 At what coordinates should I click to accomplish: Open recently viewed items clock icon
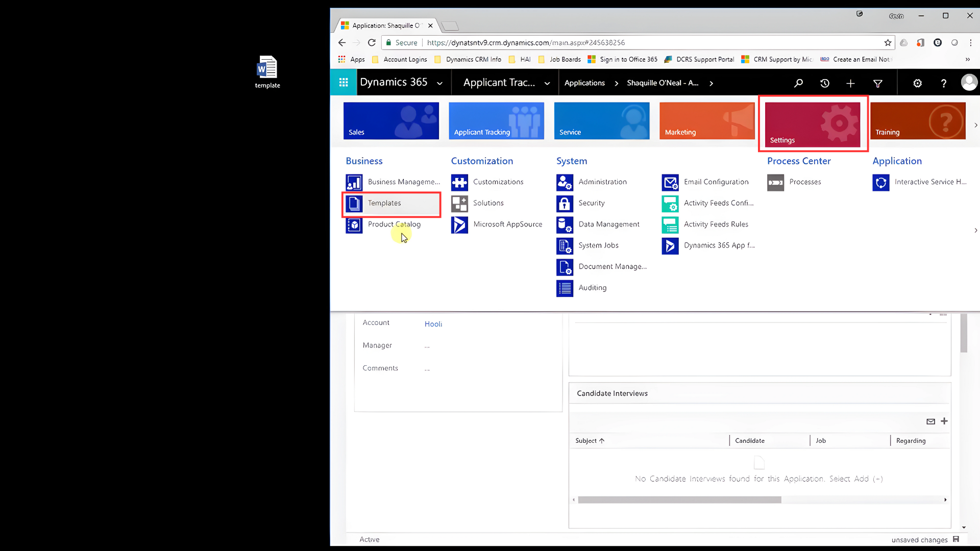(825, 83)
